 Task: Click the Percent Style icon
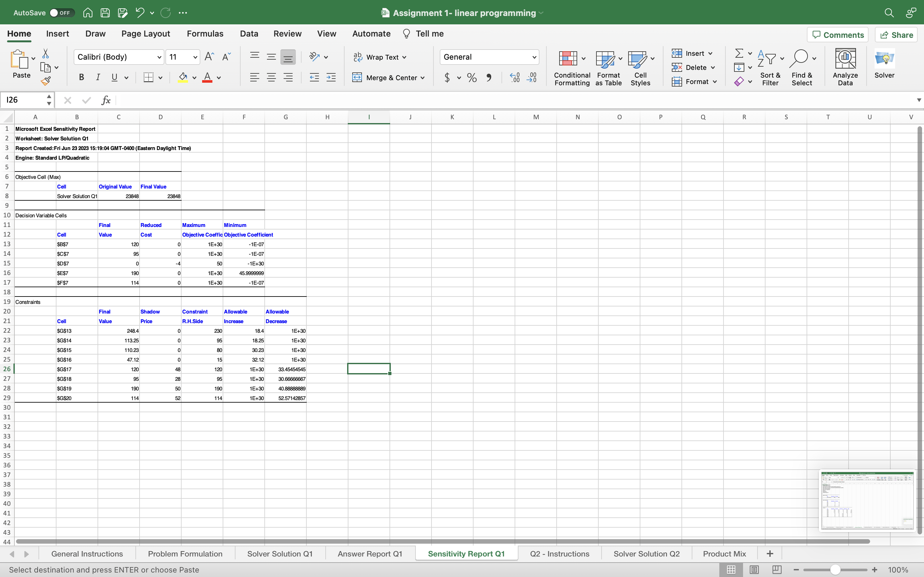(472, 78)
